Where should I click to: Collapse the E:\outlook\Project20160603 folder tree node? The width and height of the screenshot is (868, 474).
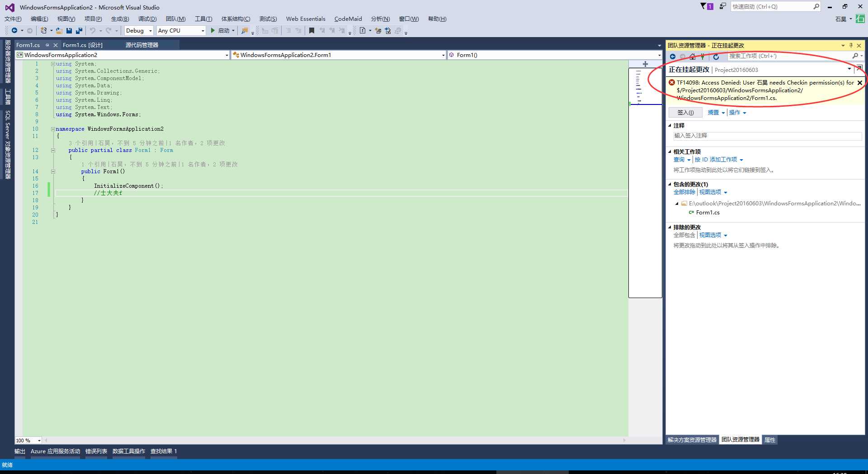click(677, 204)
